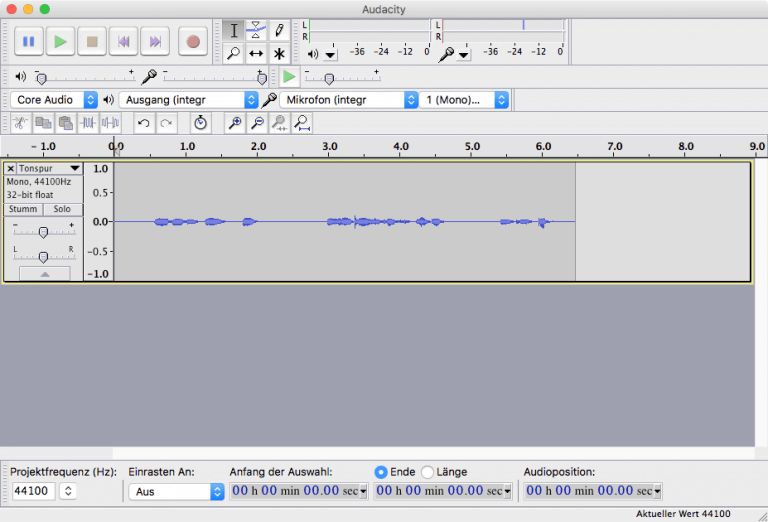Screen dimensions: 768x522
Task: Select the Multi-tool asterisk
Action: (279, 53)
